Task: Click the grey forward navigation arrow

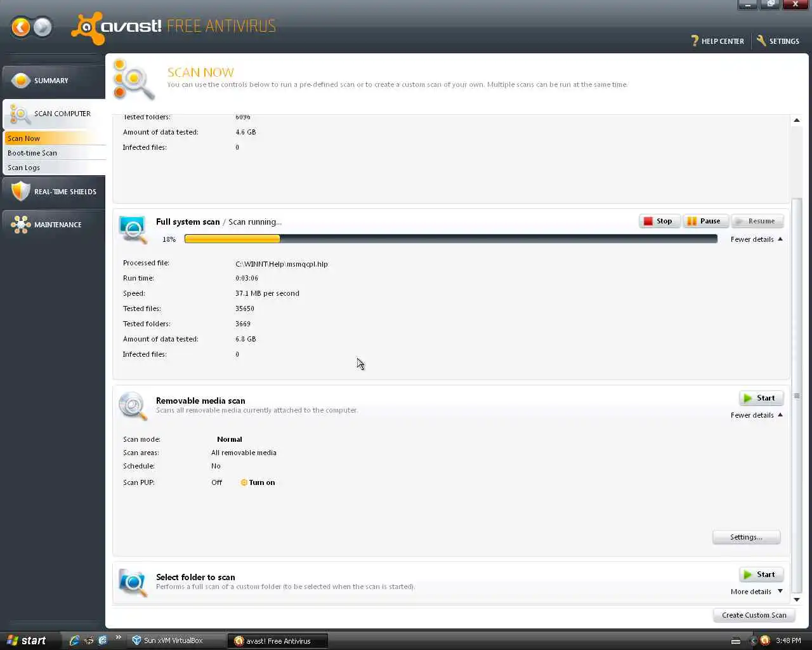Action: (43, 27)
